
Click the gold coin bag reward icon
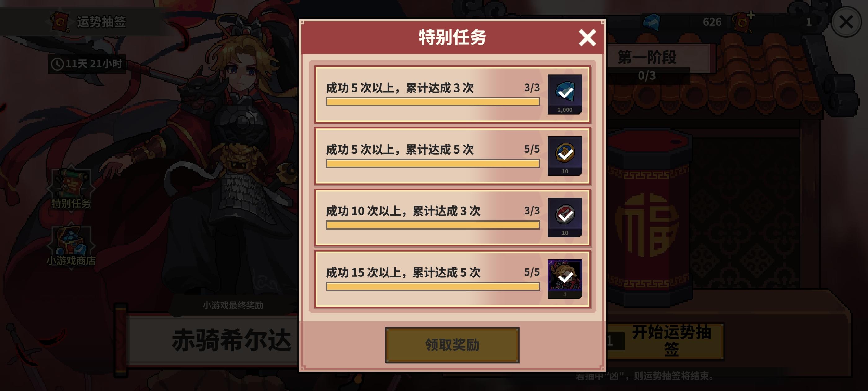tap(565, 155)
